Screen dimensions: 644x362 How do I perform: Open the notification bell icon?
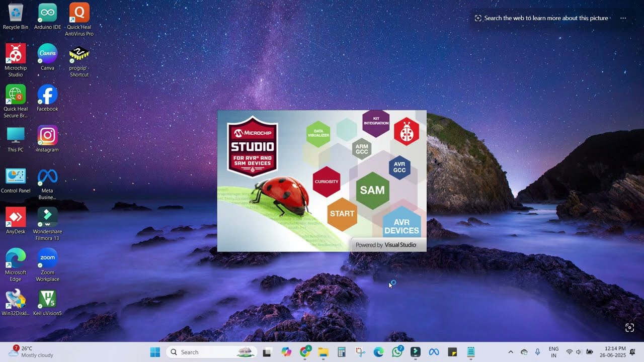click(633, 352)
